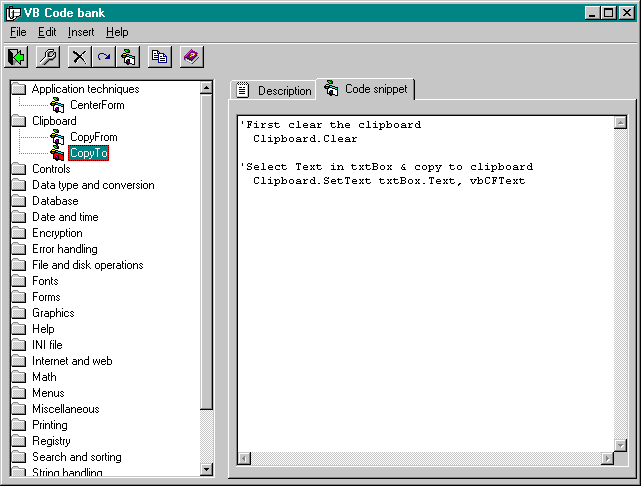Open settings with the wrench icon
Viewport: 641px width, 486px height.
[x=47, y=57]
